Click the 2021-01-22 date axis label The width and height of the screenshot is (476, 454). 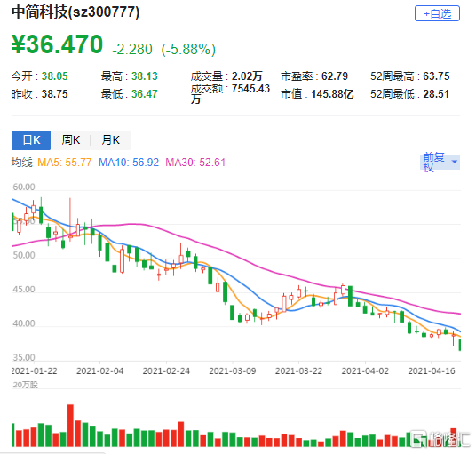(34, 371)
